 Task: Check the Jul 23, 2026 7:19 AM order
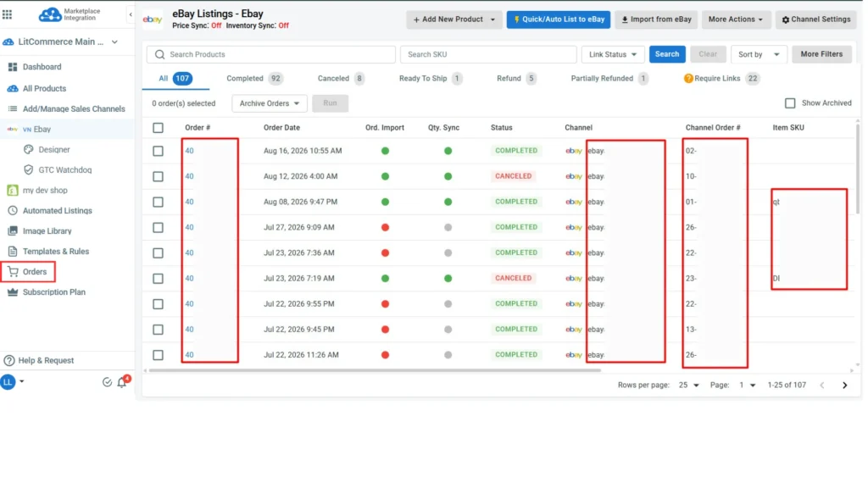pos(159,278)
